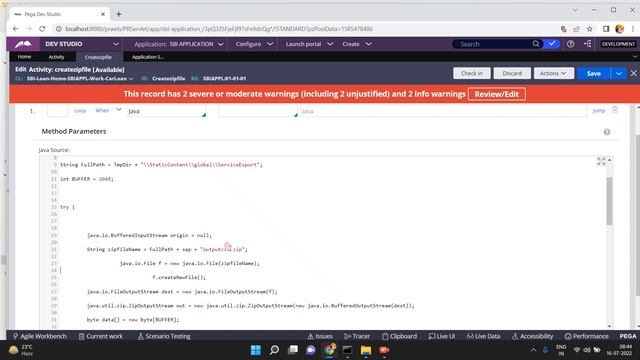Click into the Pega Search field

click(494, 44)
